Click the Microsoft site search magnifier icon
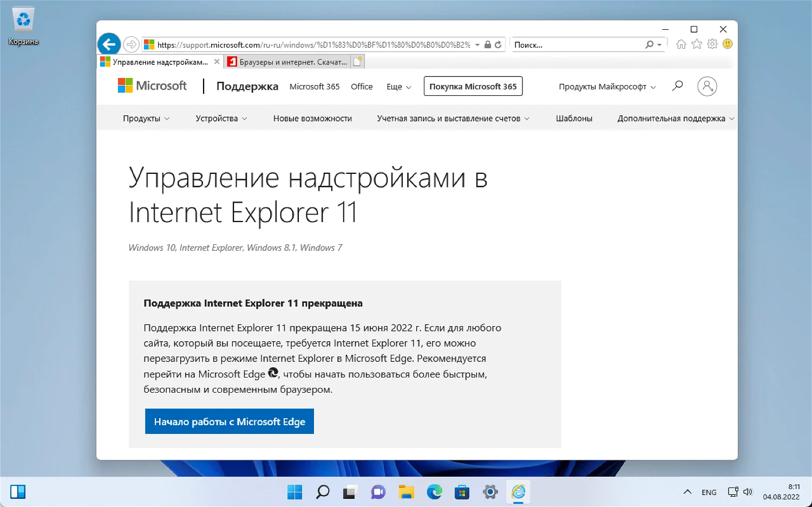Viewport: 812px width, 507px height. [677, 86]
